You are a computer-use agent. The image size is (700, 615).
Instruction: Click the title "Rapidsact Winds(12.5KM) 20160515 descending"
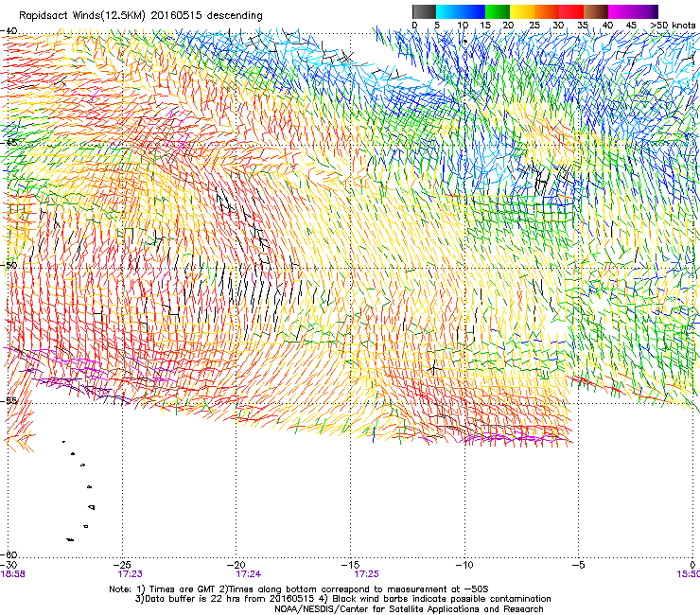point(141,16)
